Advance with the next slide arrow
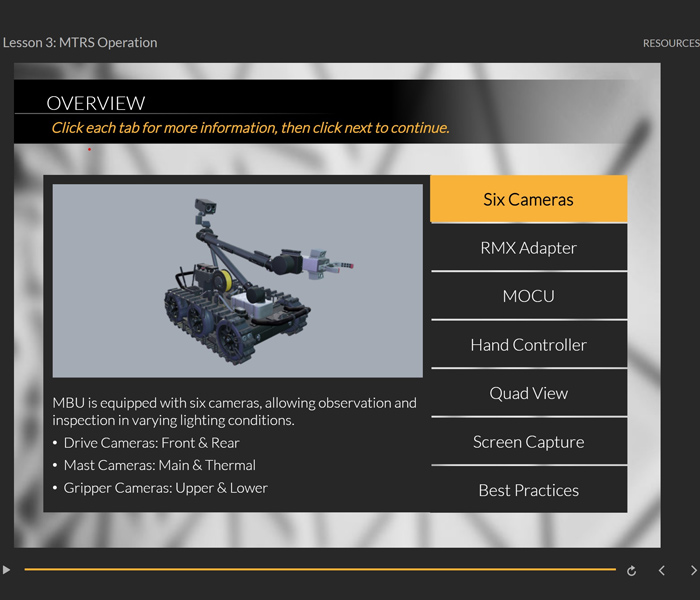The width and height of the screenshot is (700, 600). tap(693, 570)
